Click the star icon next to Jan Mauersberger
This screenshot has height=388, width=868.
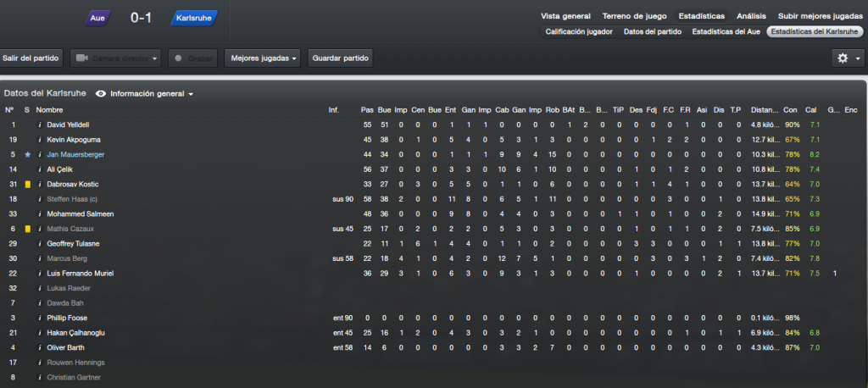point(27,155)
